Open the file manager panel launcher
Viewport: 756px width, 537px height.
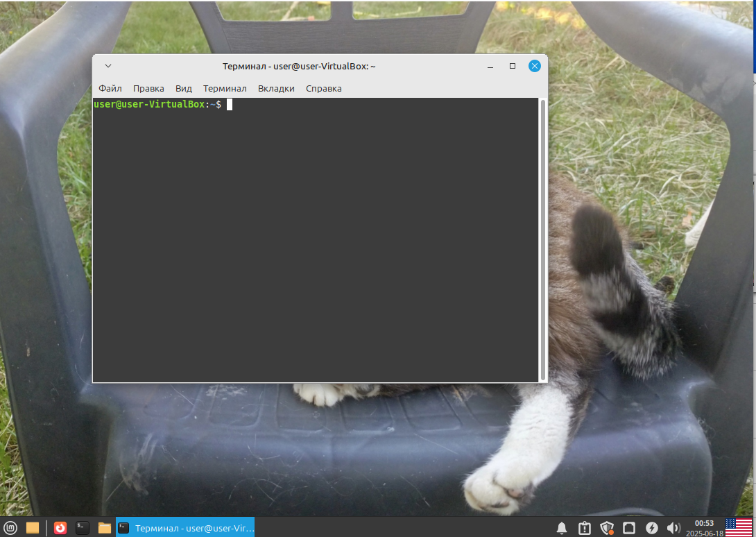coord(105,528)
